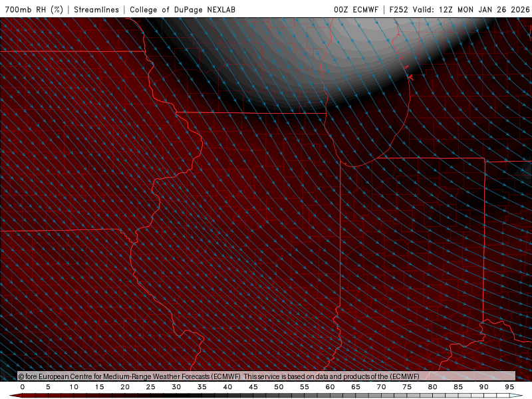Click the ECMWF copyright notice text
532x399 pixels.
click(x=219, y=376)
